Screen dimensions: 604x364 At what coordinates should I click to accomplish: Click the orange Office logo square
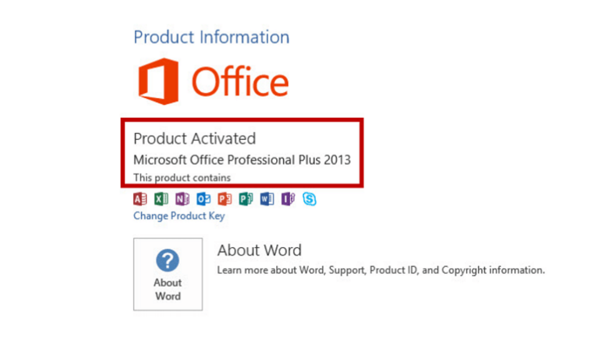158,81
